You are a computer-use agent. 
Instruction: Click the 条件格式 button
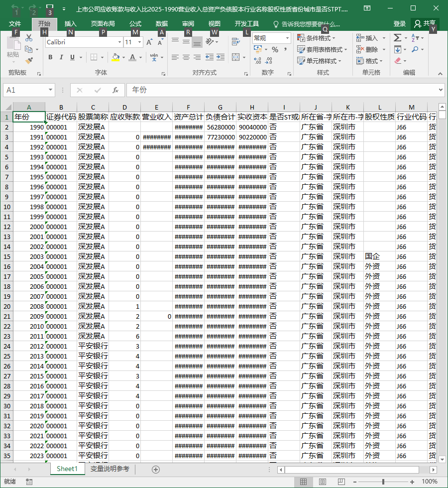pos(316,38)
